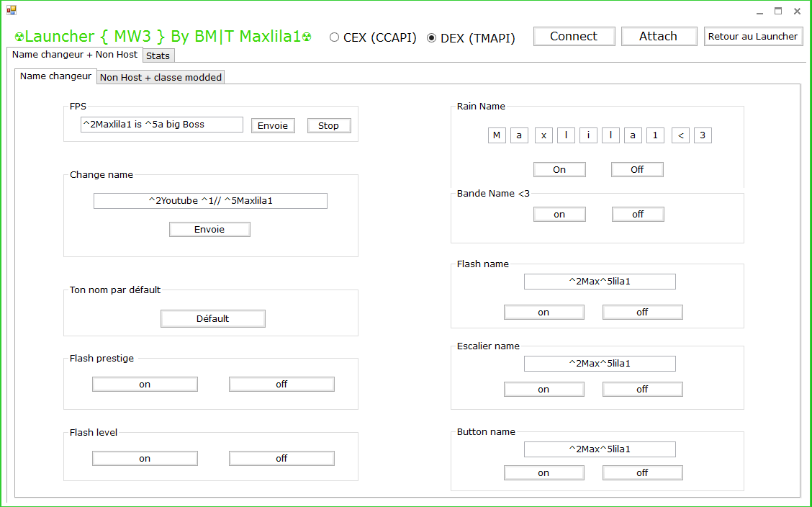Turn on Button name
The height and width of the screenshot is (507, 812).
[x=543, y=473]
